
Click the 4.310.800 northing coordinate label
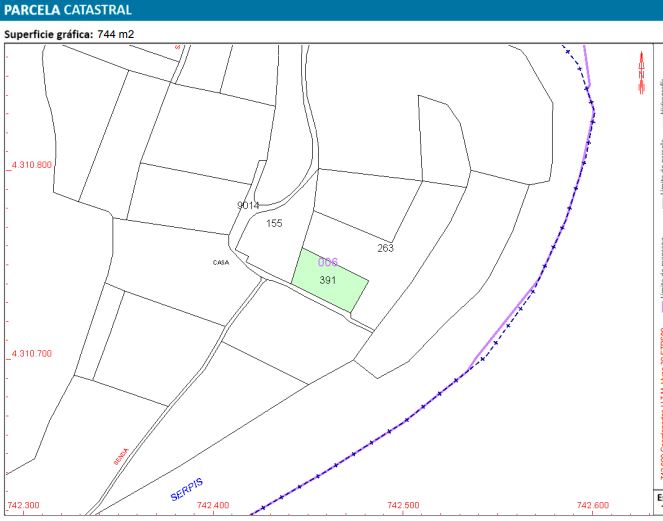click(30, 165)
